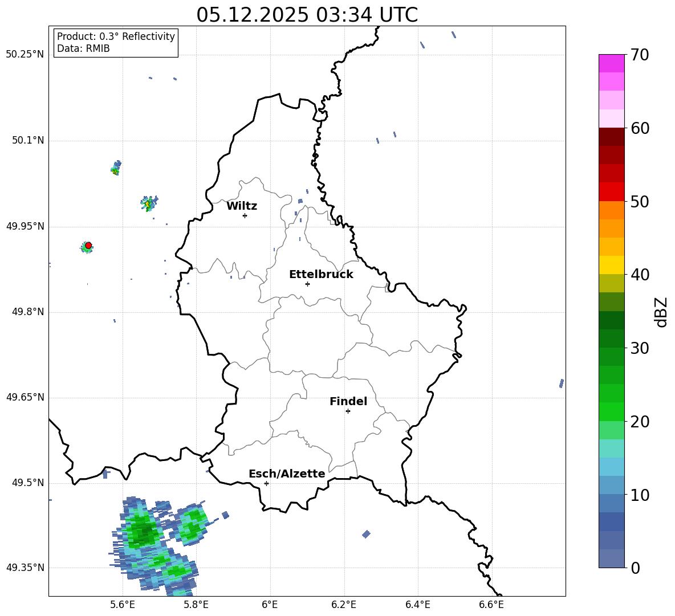Click the Ettelbruck location cross marker

[307, 284]
